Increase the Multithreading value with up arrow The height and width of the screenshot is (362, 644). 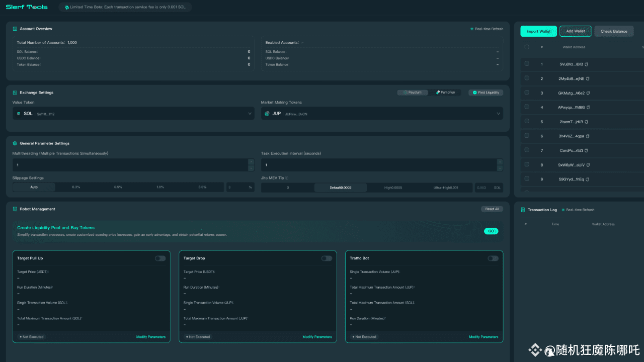[251, 162]
